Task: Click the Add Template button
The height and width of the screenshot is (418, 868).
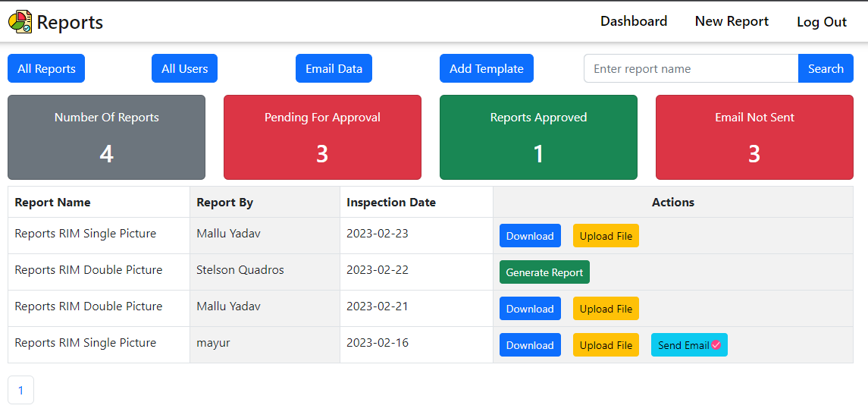Action: point(486,68)
